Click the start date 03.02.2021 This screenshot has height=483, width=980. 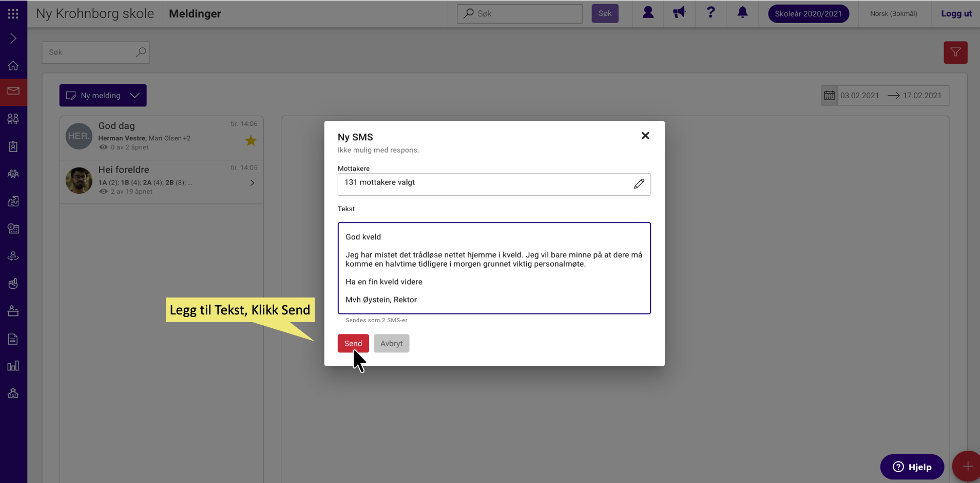(x=859, y=96)
